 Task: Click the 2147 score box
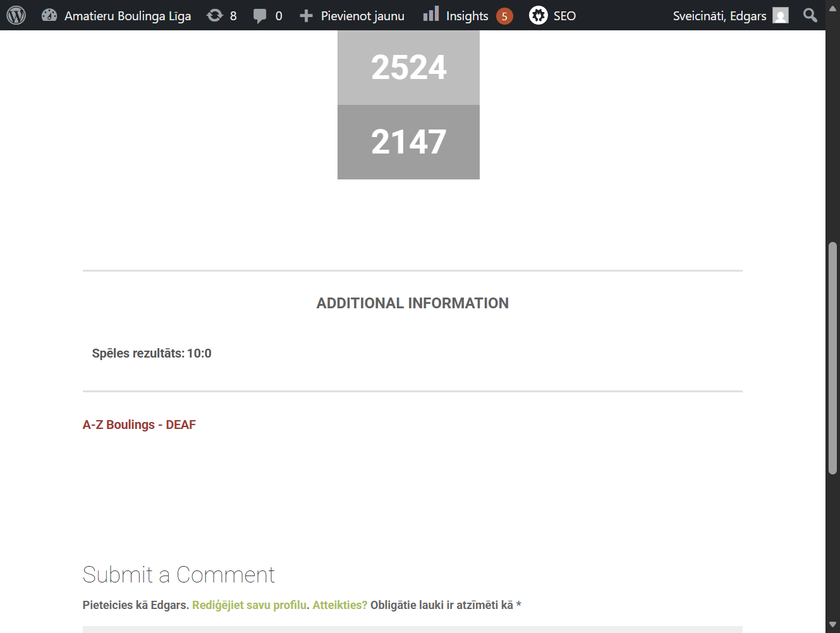tap(408, 142)
